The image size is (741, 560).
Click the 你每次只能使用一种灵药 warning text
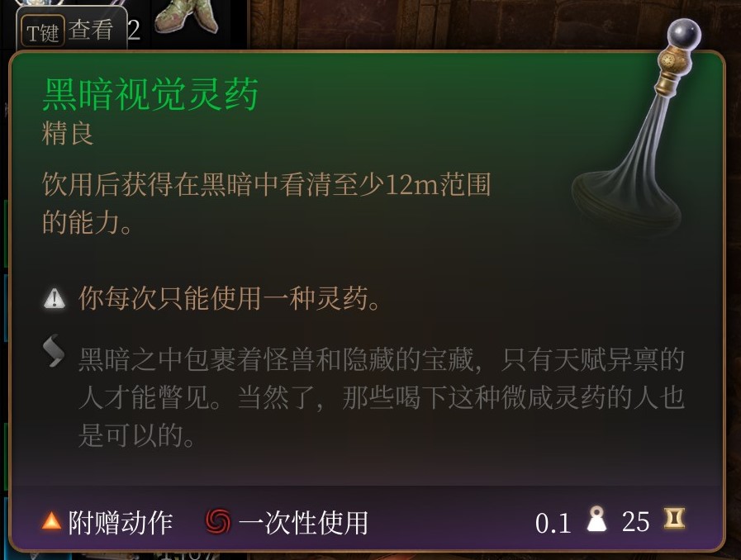tap(230, 299)
